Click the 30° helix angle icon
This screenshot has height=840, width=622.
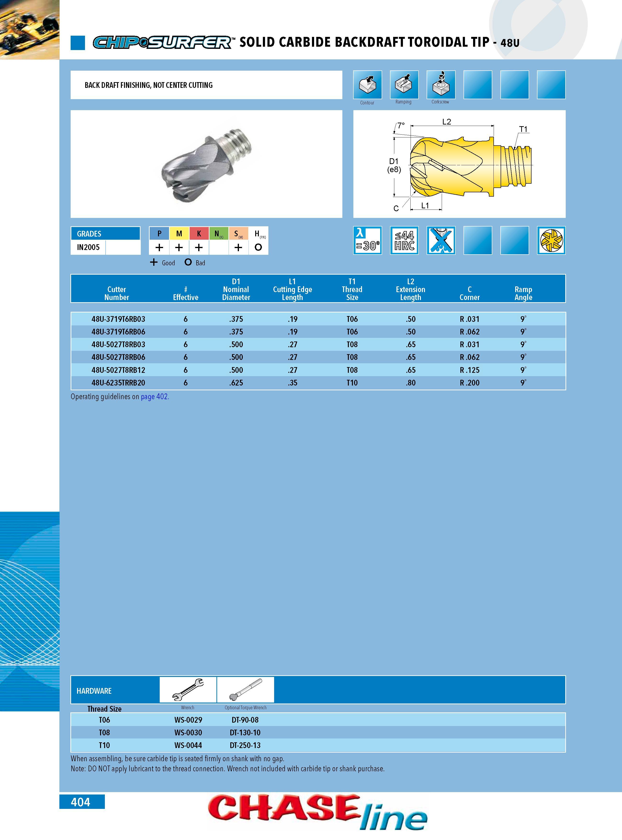point(368,240)
